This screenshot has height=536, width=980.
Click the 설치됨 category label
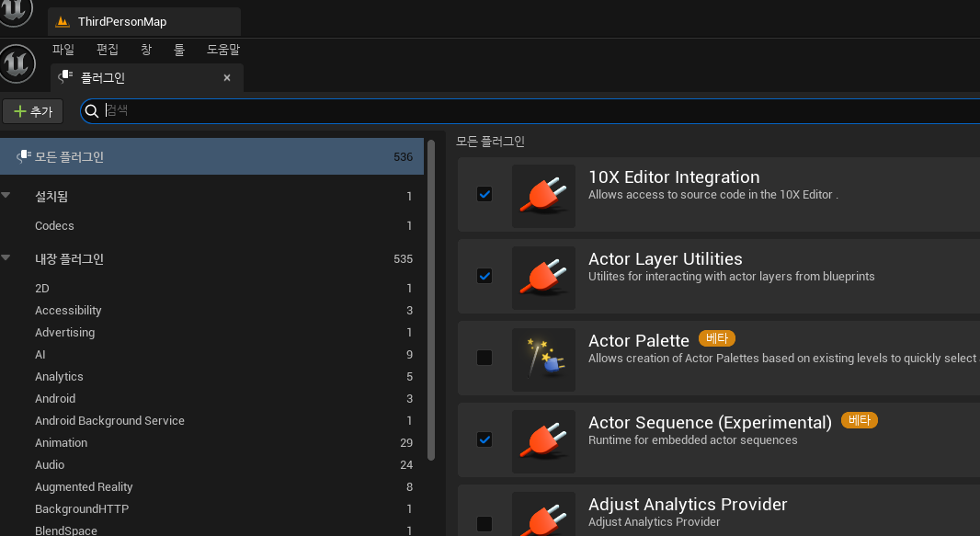[51, 196]
